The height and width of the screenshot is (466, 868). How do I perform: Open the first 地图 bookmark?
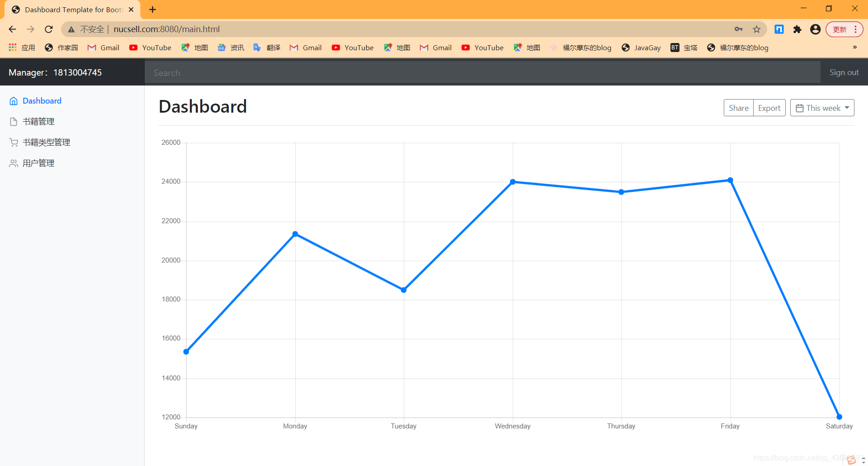click(x=195, y=48)
